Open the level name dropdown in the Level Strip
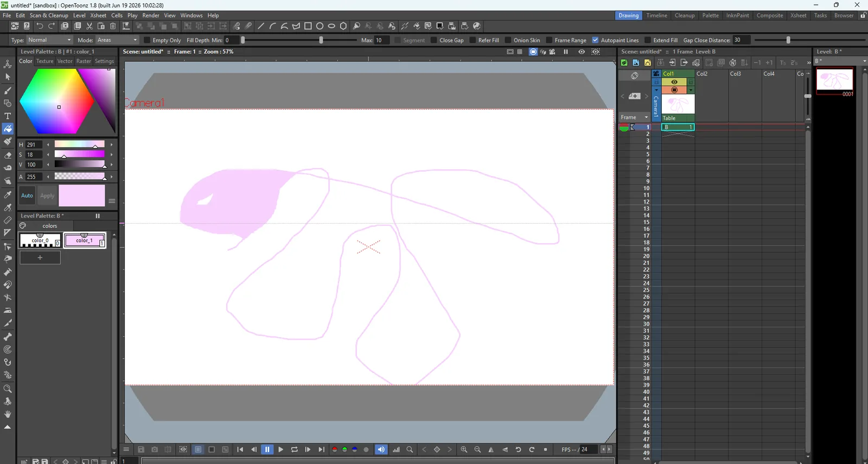Image resolution: width=868 pixels, height=464 pixels. pyautogui.click(x=841, y=61)
